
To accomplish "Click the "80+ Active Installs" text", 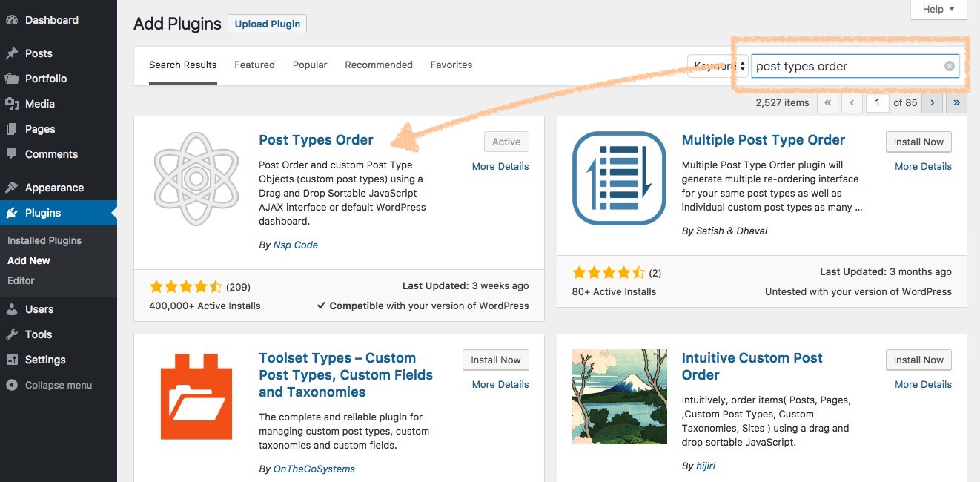I will point(614,291).
